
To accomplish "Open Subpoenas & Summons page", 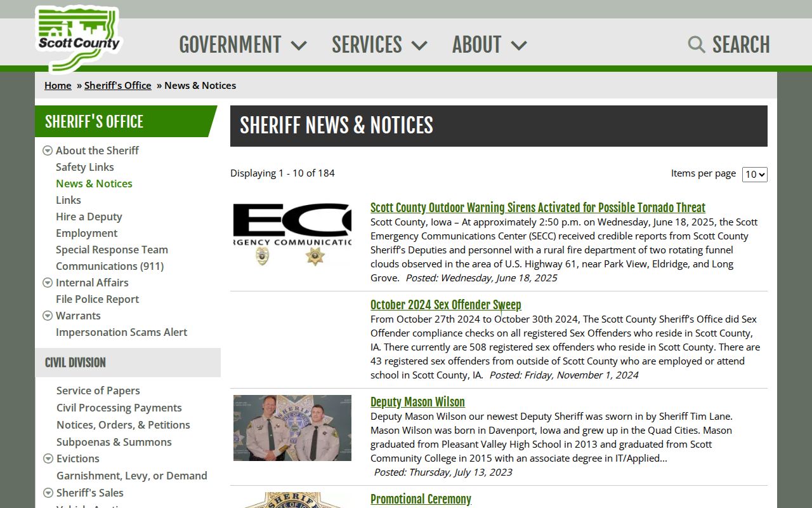I will click(x=114, y=442).
